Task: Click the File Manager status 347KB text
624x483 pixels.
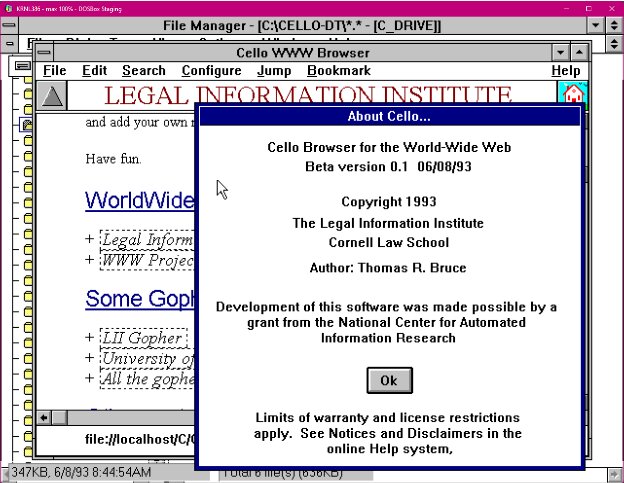Action: coord(81,473)
